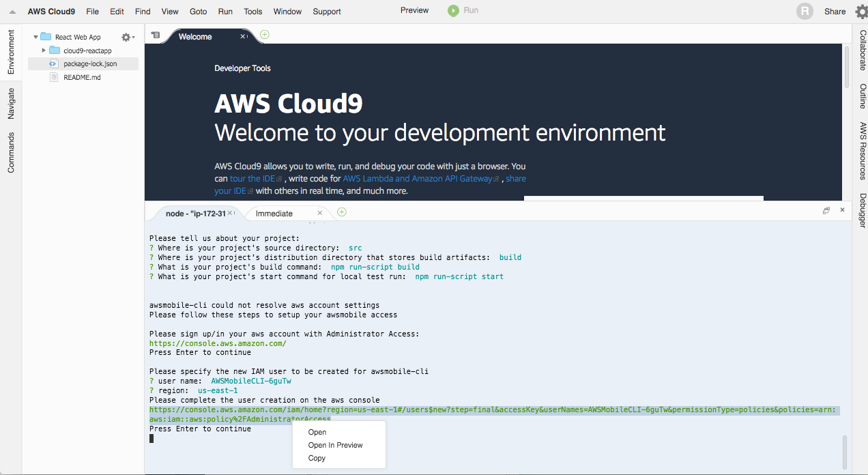Open the File menu

(x=92, y=12)
